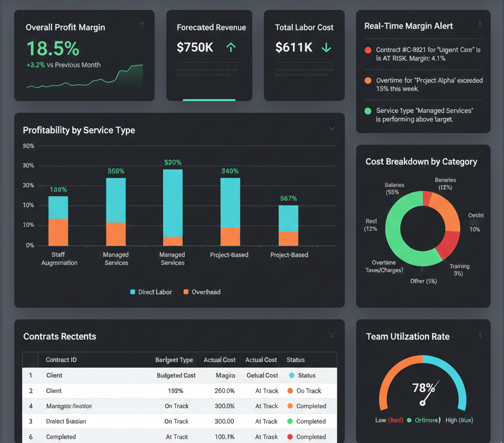Open the Overall Profit Margin card options icon
The image size is (504, 443).
[x=142, y=25]
